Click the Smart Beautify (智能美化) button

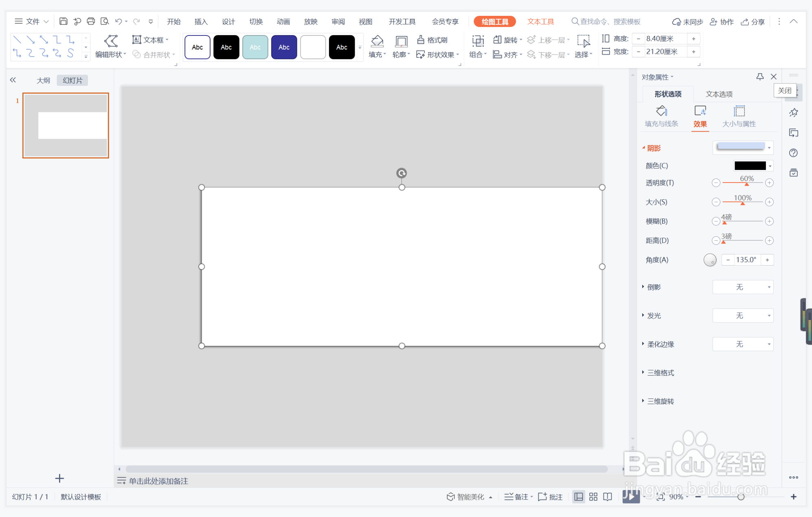[466, 497]
